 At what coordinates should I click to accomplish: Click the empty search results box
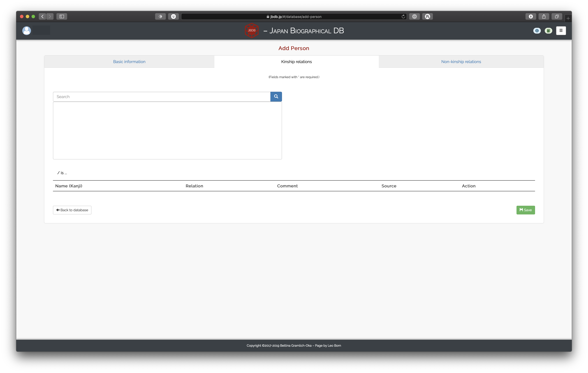coord(167,131)
